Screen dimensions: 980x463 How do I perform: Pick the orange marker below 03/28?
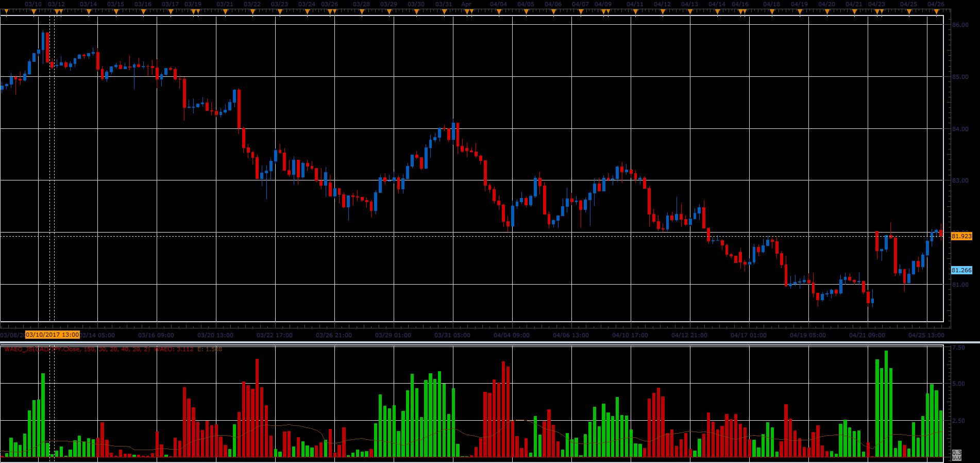coord(362,12)
